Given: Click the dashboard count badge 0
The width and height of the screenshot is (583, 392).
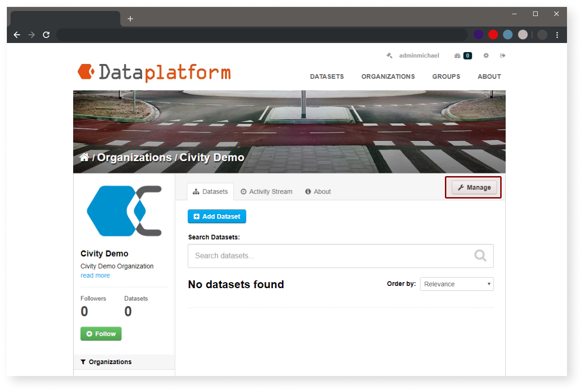Looking at the screenshot, I should pos(467,56).
